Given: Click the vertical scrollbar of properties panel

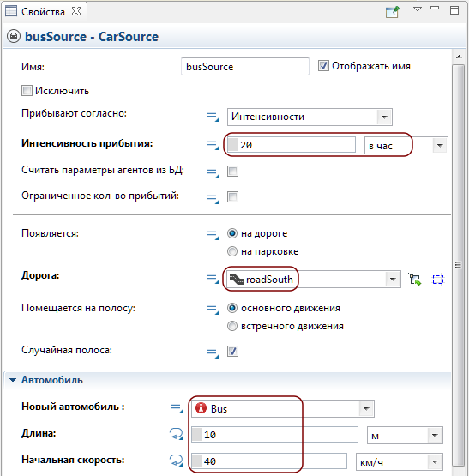Looking at the screenshot, I should [459, 265].
